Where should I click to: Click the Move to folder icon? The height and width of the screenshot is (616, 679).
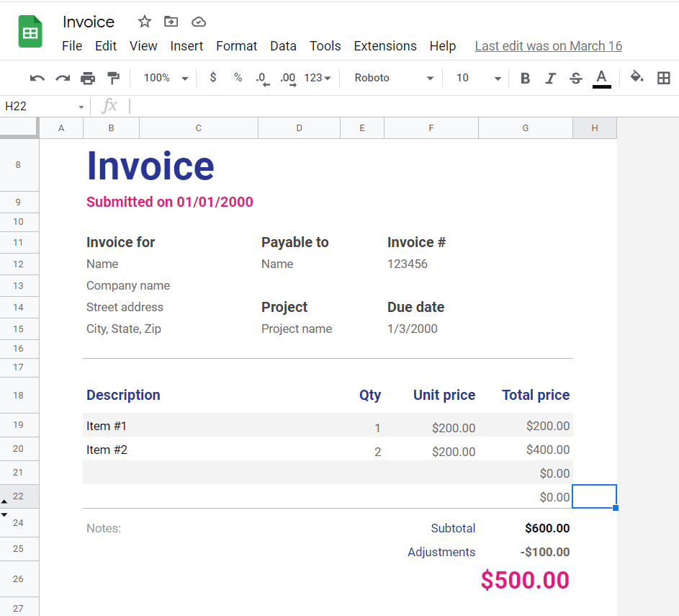click(x=171, y=22)
